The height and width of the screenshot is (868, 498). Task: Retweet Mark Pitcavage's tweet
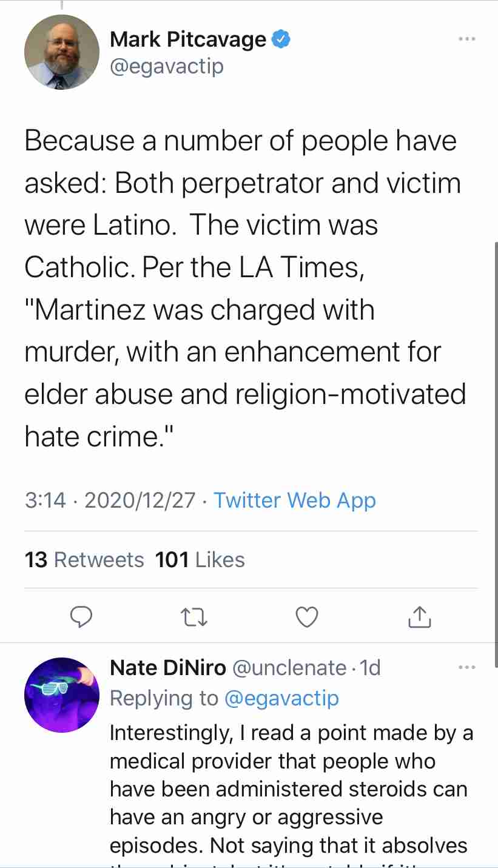194,617
